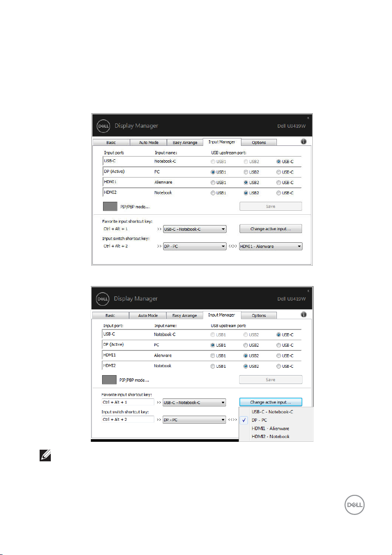Select USB1 for HDMI1 in the upper window
The image size is (392, 555).
(214, 182)
